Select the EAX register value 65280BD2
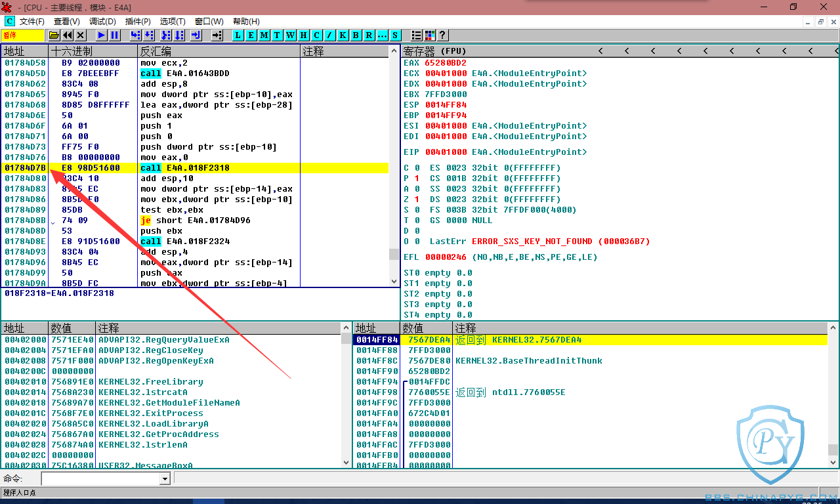The width and height of the screenshot is (840, 504). (x=446, y=63)
